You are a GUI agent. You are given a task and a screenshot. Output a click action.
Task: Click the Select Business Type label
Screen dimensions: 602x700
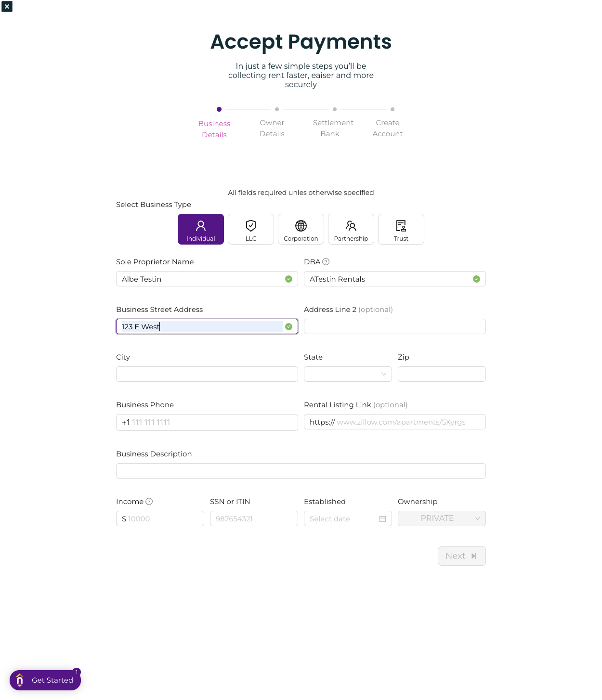pos(154,205)
